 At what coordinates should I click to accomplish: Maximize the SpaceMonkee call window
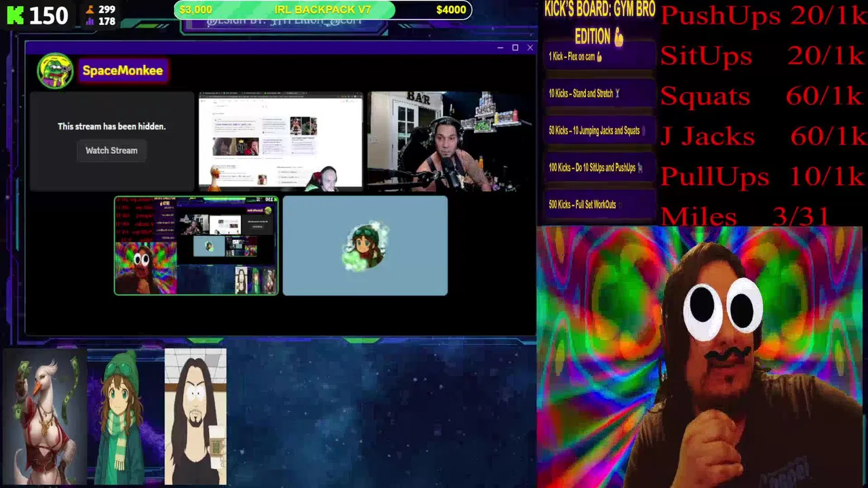515,47
